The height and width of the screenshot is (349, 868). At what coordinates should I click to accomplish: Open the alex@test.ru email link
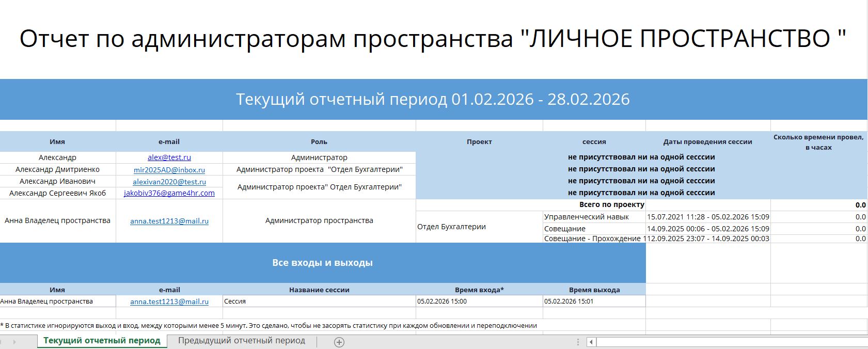169,157
